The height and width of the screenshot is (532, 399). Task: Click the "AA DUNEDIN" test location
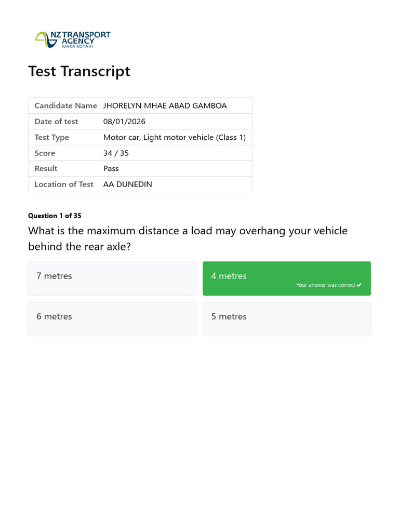point(127,184)
